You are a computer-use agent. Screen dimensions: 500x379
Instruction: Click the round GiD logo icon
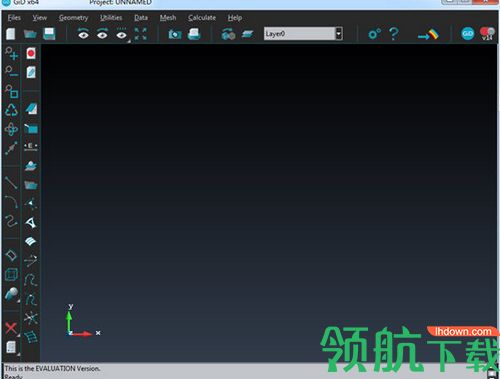(x=468, y=34)
